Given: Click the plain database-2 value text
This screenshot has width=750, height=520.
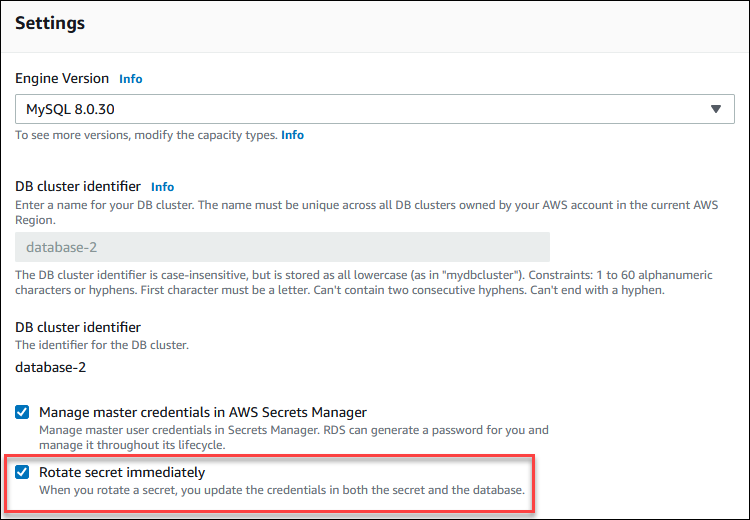Looking at the screenshot, I should [50, 367].
